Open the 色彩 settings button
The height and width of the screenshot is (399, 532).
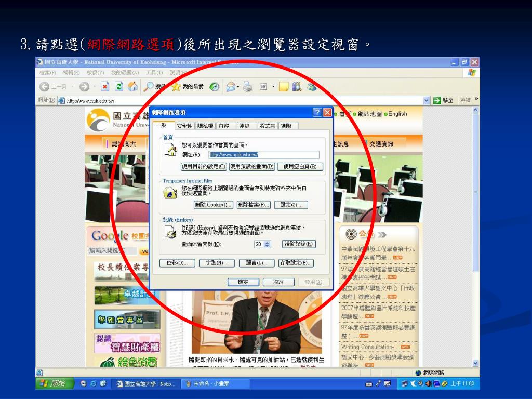point(177,263)
